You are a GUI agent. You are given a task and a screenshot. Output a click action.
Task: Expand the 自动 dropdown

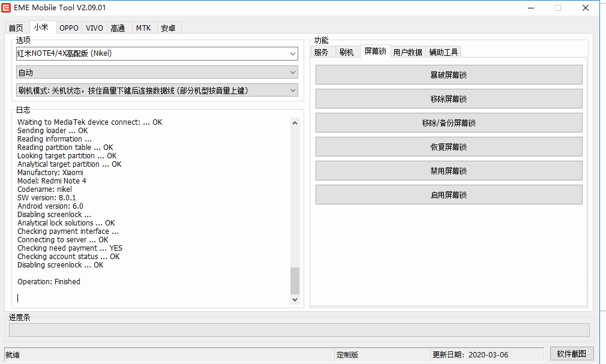pyautogui.click(x=293, y=72)
